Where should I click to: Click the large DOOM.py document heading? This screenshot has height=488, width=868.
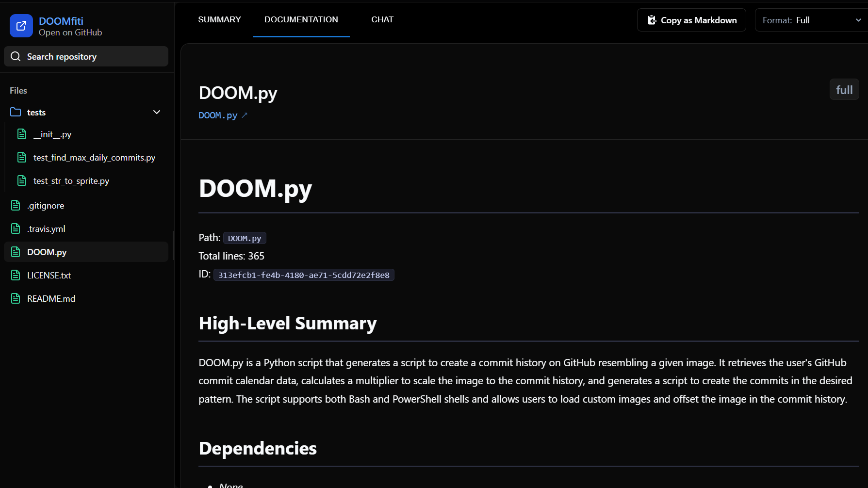click(255, 188)
